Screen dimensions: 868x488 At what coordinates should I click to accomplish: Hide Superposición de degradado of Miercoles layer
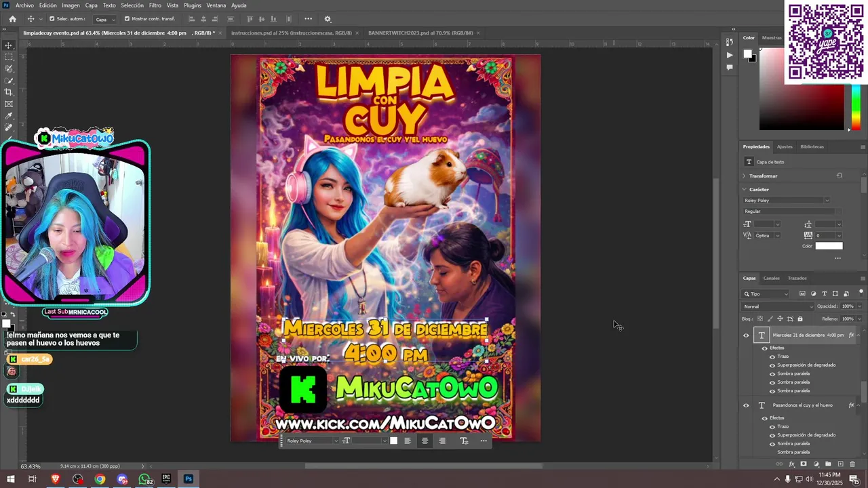click(772, 365)
